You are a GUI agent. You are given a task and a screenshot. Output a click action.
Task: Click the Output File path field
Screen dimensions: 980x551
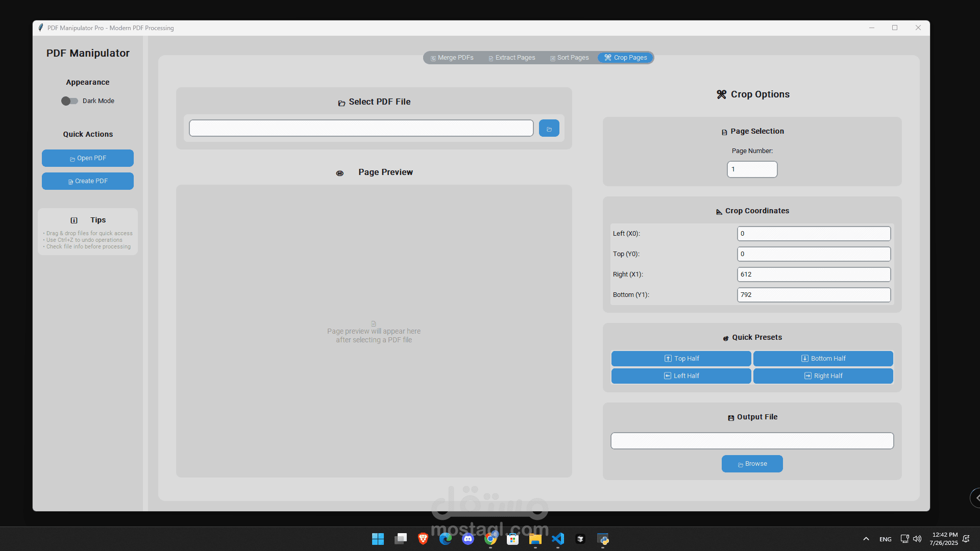[752, 441]
